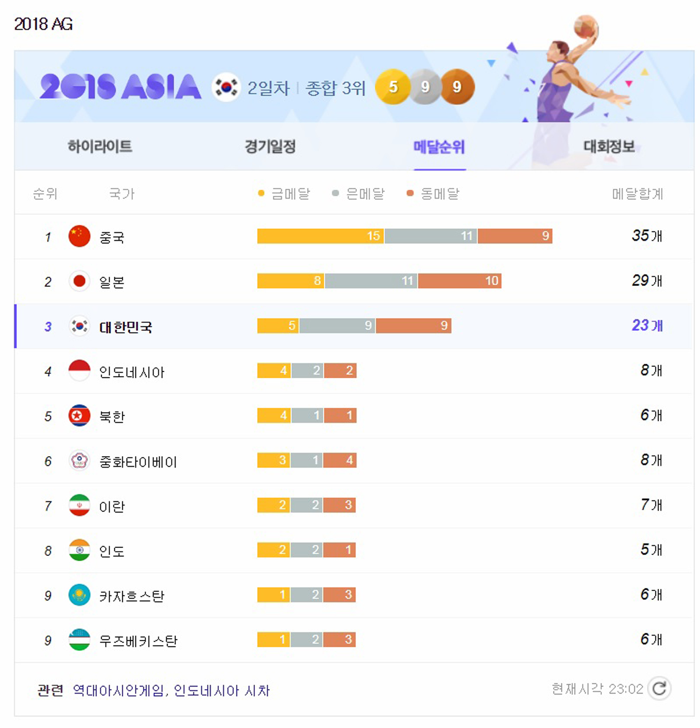Click China's gold medal bar segment

pos(320,236)
